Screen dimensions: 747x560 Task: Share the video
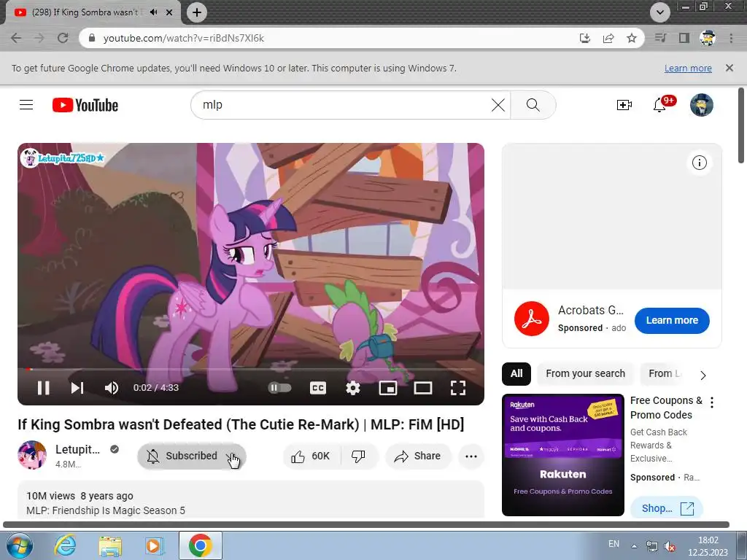click(417, 456)
